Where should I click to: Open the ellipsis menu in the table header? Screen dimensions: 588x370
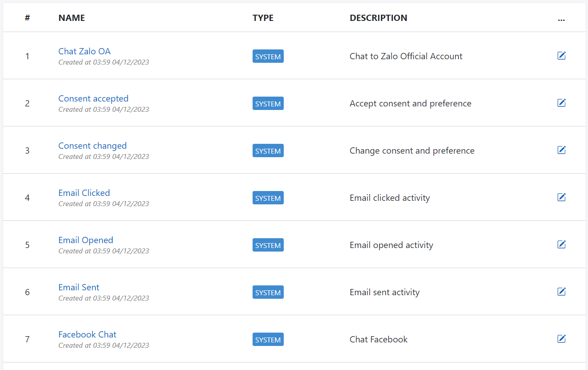point(561,20)
